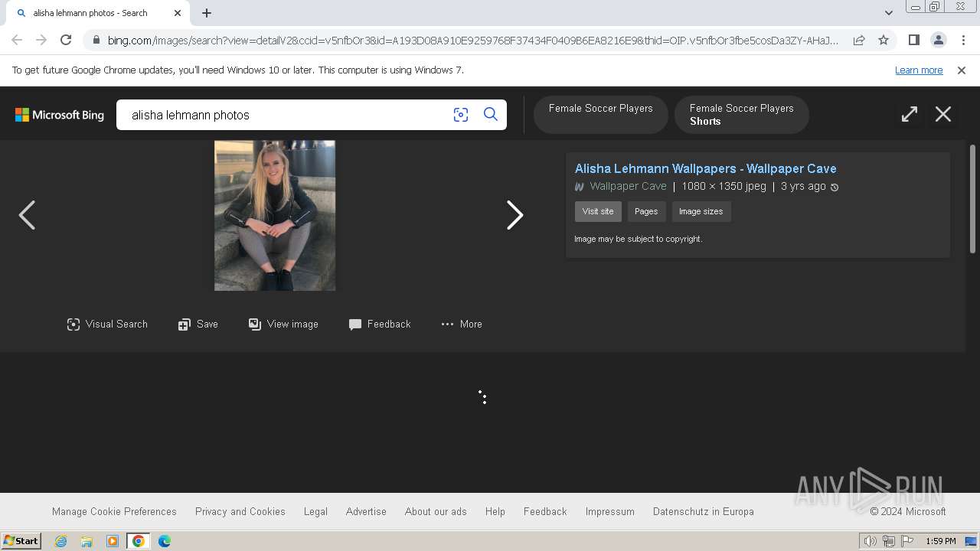Open Windows Media Player from taskbar
Screen dimensions: 980x551
(x=113, y=541)
